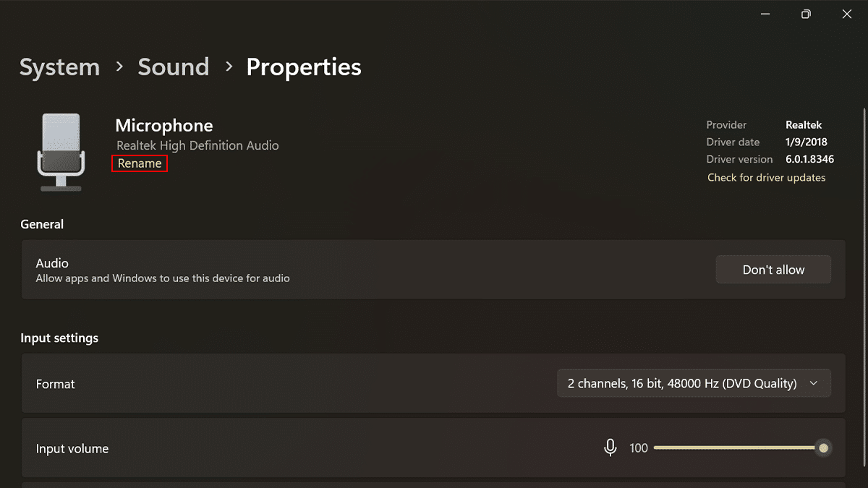Navigate to Sound breadcrumb
868x488 pixels.
tap(173, 67)
